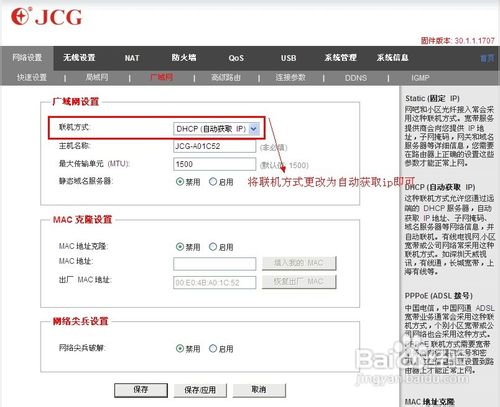Click the PPPoE (ADSL 拨号) help heading
The image size is (500, 407).
coord(438,296)
